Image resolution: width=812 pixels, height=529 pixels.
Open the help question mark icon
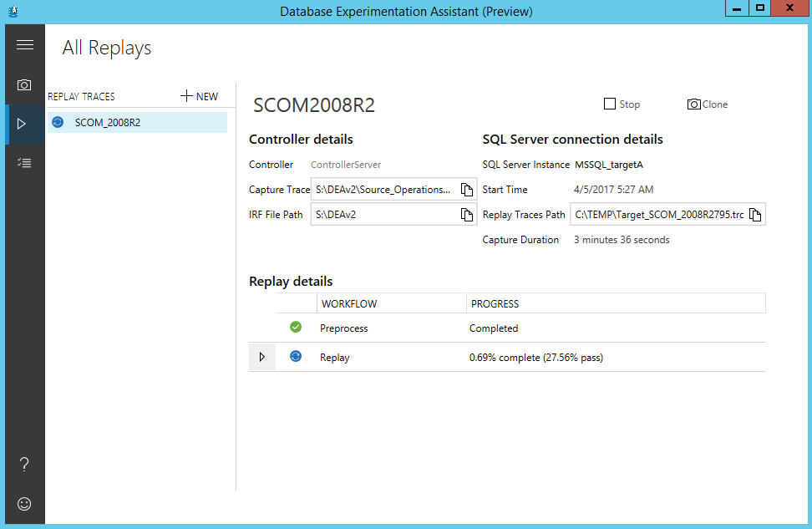coord(25,465)
